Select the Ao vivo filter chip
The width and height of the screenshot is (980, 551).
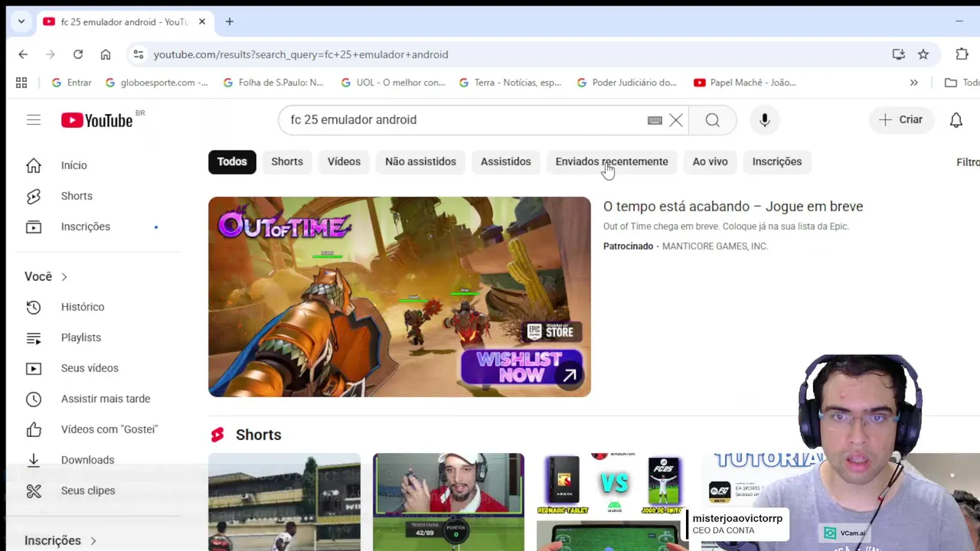pos(710,161)
